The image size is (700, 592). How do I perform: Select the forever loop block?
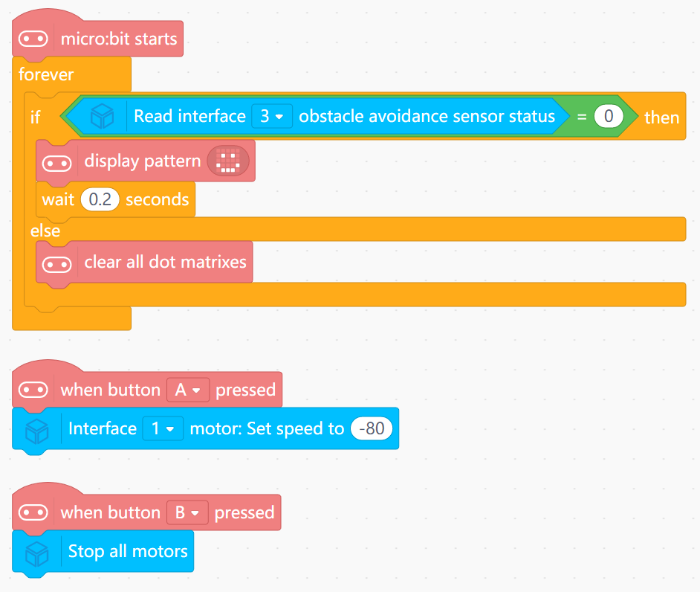coord(46,74)
